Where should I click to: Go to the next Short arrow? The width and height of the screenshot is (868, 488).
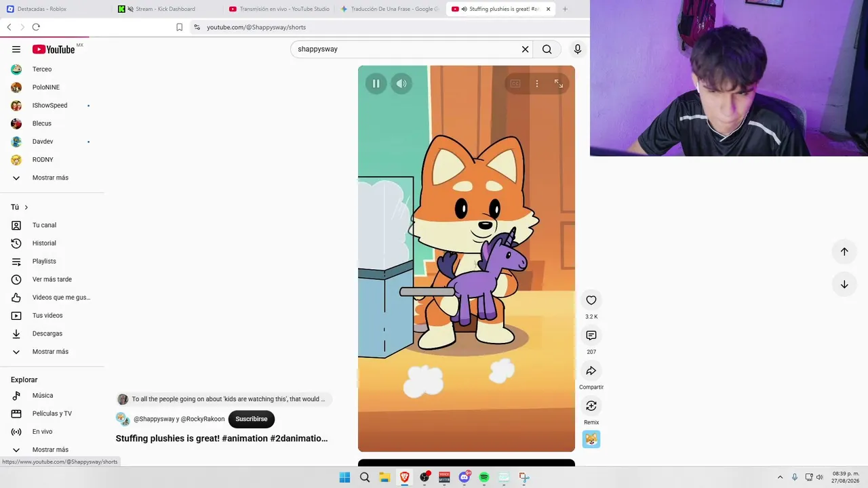(x=844, y=285)
